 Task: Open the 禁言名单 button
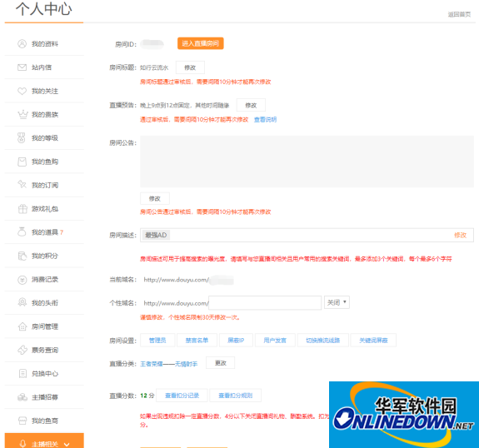pyautogui.click(x=197, y=341)
